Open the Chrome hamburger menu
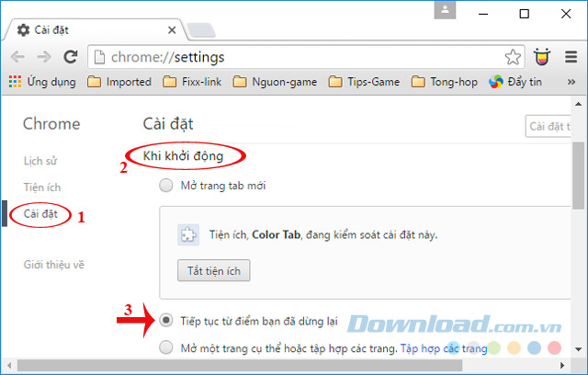 pyautogui.click(x=571, y=57)
